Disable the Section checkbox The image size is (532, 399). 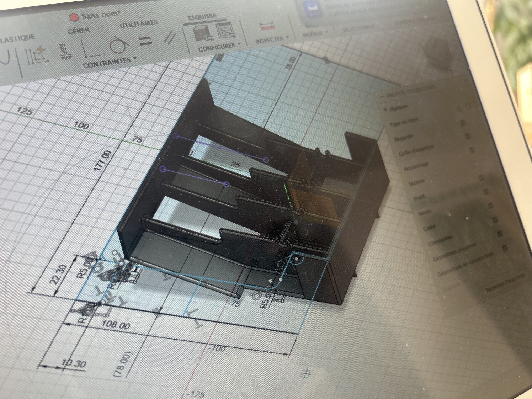click(482, 178)
